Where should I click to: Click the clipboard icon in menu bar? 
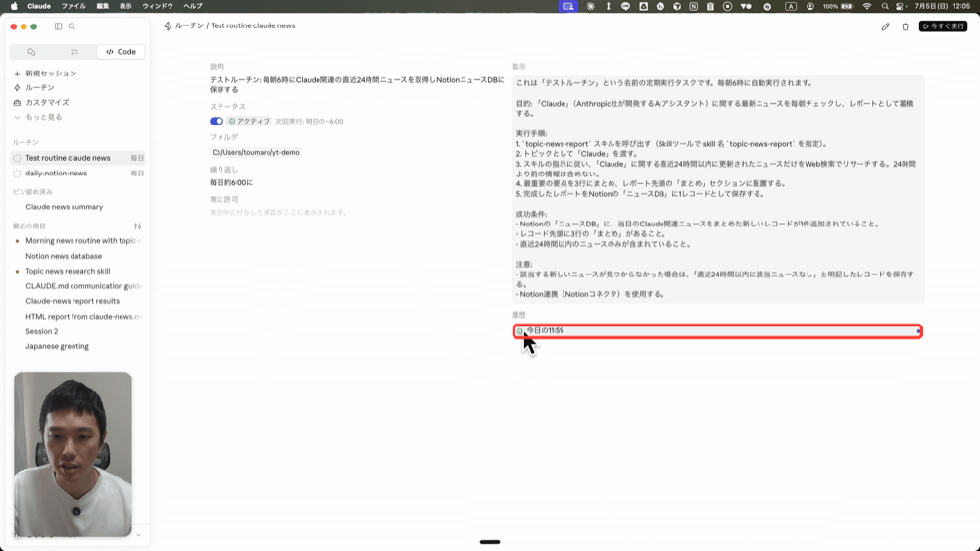[x=710, y=6]
